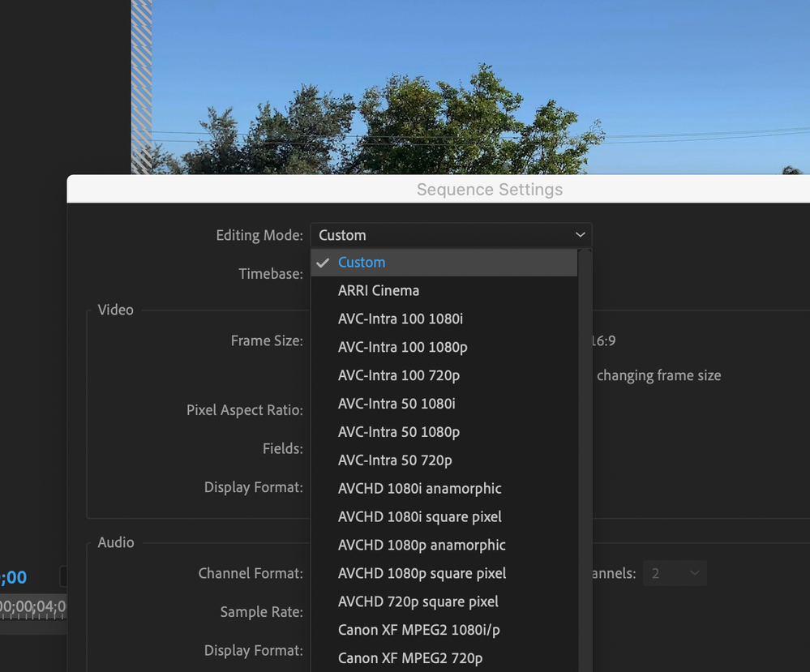Pick AVCHD 1080i square pixel preset
The image size is (810, 672).
[419, 517]
